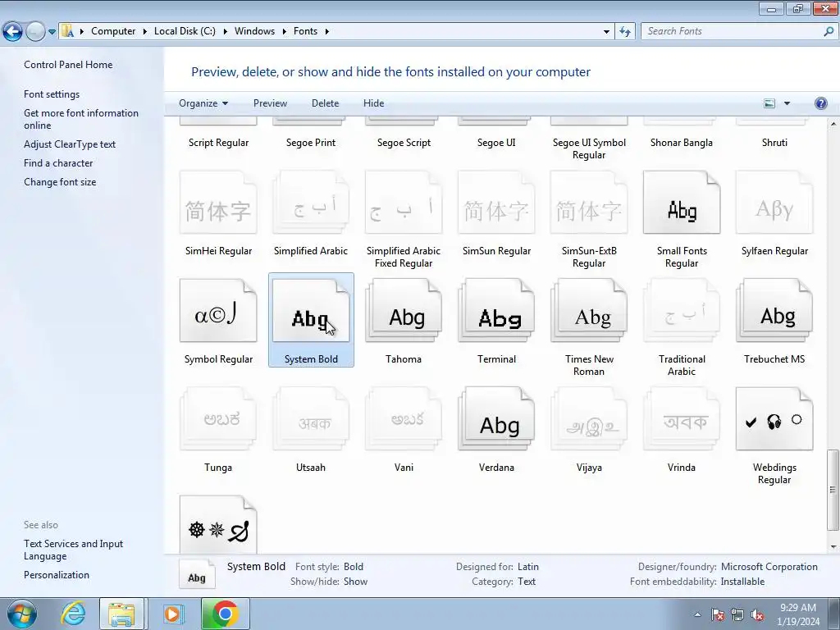Select the Shonar Bangla font label
The width and height of the screenshot is (840, 630).
click(x=682, y=143)
